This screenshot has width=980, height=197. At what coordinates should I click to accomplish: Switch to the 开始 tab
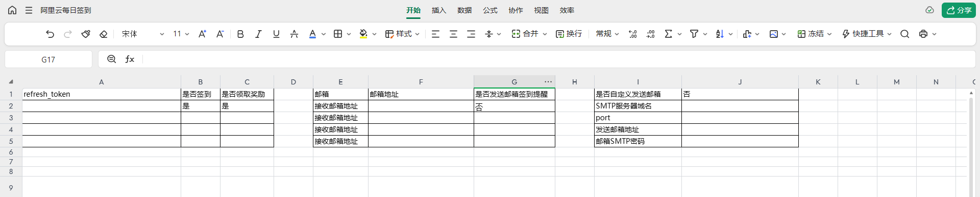tap(413, 10)
